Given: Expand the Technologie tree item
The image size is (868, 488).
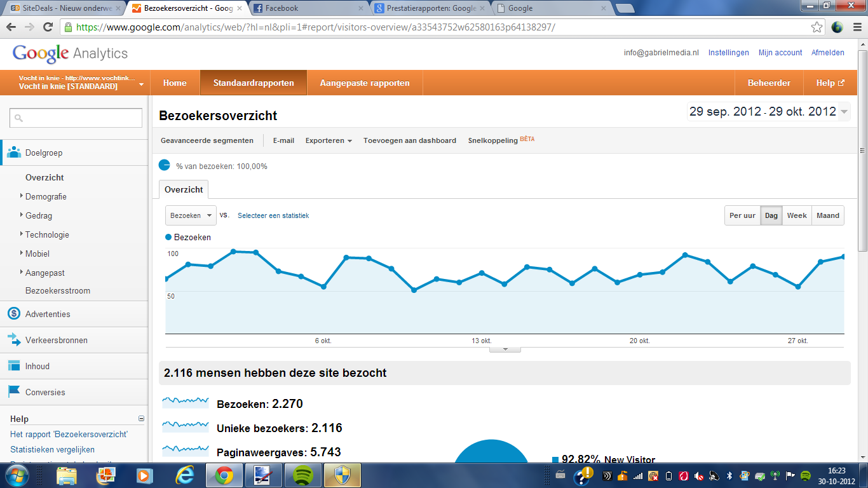Looking at the screenshot, I should pyautogui.click(x=22, y=234).
